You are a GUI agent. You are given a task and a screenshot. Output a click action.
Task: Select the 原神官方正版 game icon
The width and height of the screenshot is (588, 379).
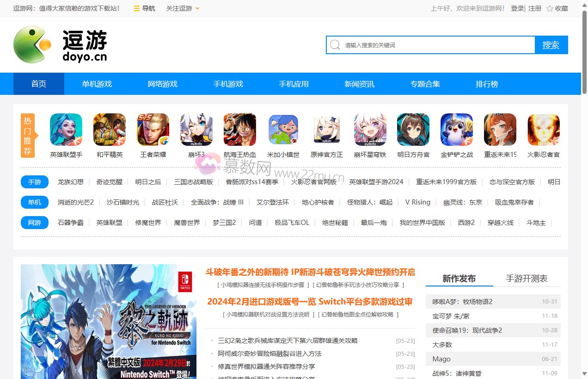click(326, 130)
